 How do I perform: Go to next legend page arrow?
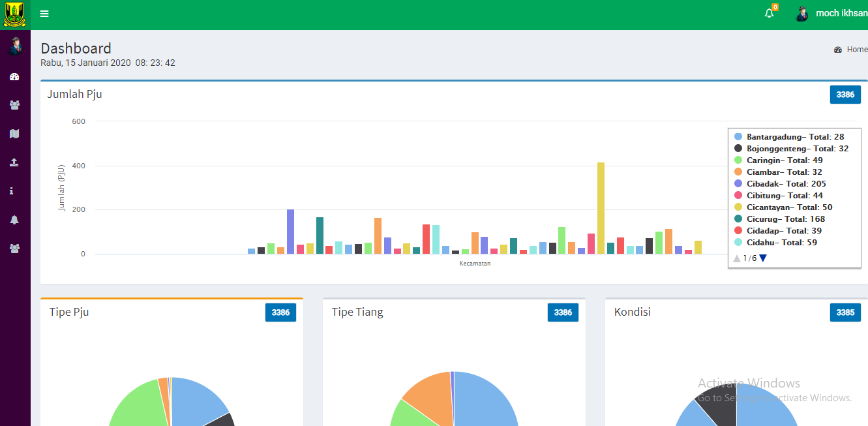point(763,258)
